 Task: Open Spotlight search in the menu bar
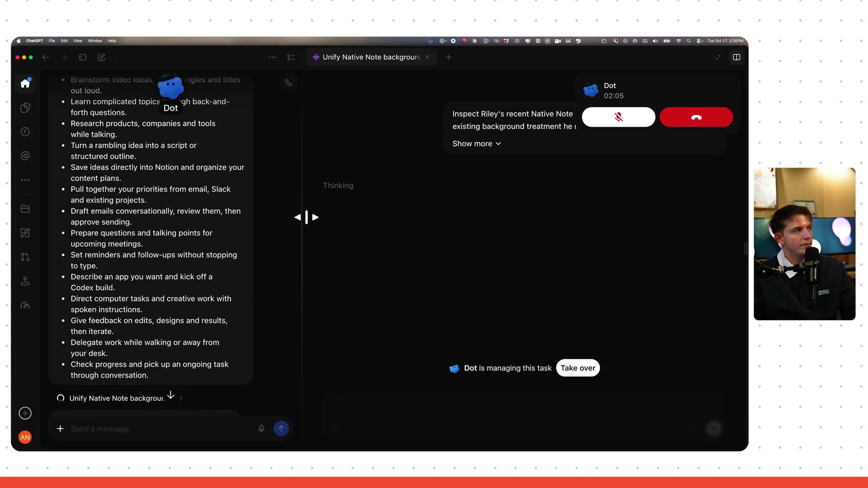click(689, 41)
